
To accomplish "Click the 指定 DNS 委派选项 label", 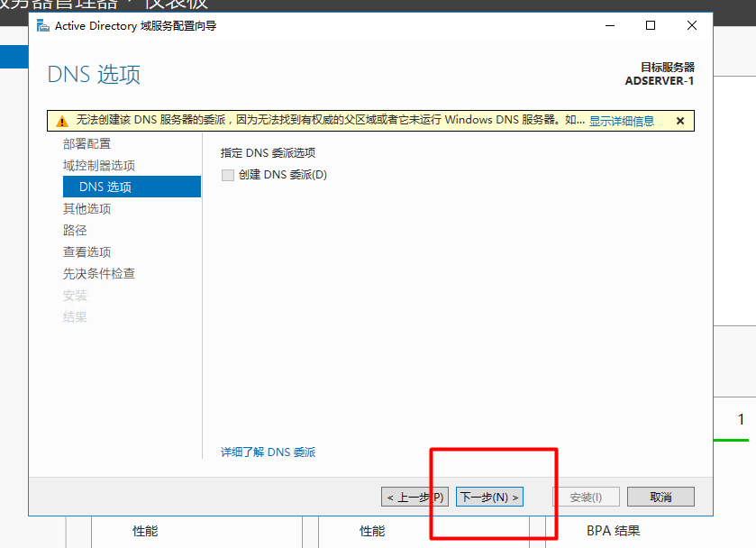I will pyautogui.click(x=269, y=153).
